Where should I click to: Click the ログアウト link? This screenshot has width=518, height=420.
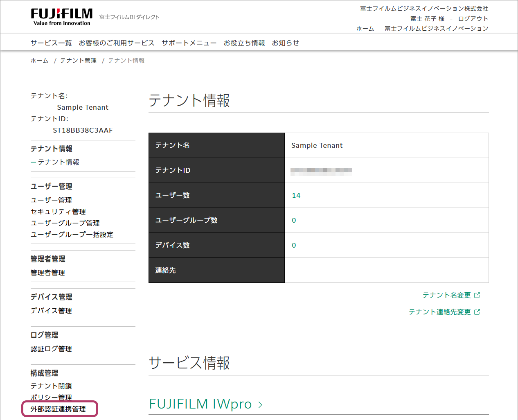click(473, 19)
